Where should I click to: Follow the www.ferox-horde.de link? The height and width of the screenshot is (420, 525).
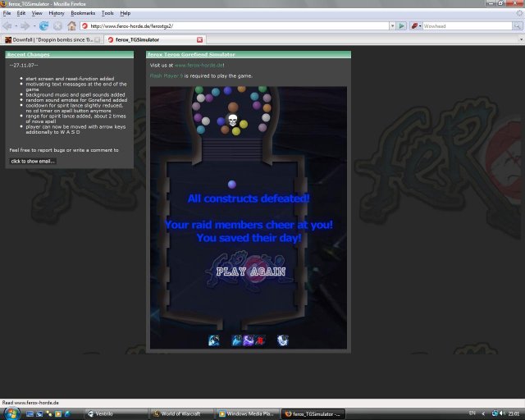(199, 66)
